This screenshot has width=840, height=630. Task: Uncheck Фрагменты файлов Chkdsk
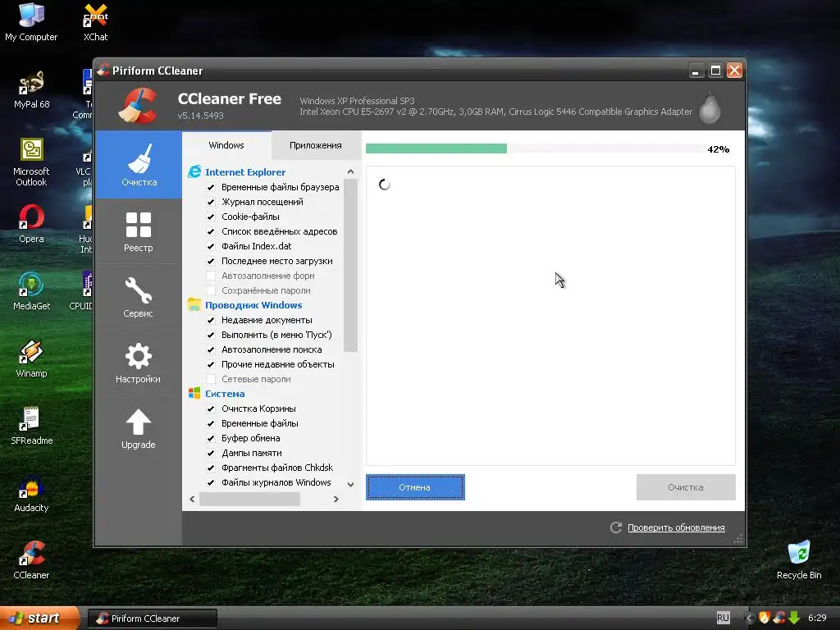pyautogui.click(x=211, y=467)
